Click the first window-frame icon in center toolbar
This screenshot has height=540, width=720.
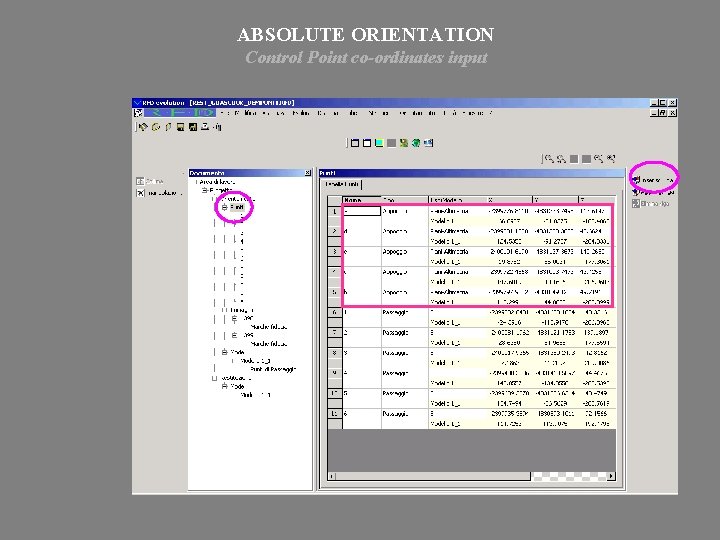(354, 143)
